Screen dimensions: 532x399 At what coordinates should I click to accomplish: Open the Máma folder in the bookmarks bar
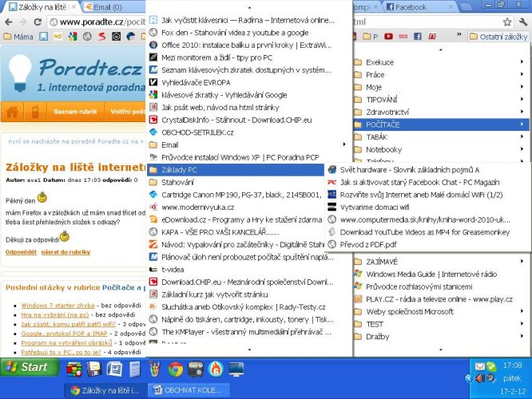pos(18,37)
